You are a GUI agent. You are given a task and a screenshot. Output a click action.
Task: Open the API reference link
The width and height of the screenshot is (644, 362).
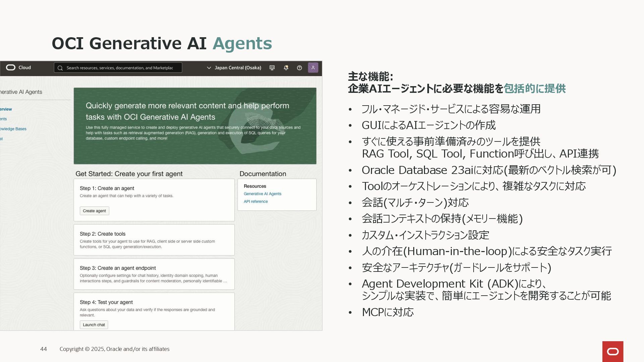tap(256, 201)
